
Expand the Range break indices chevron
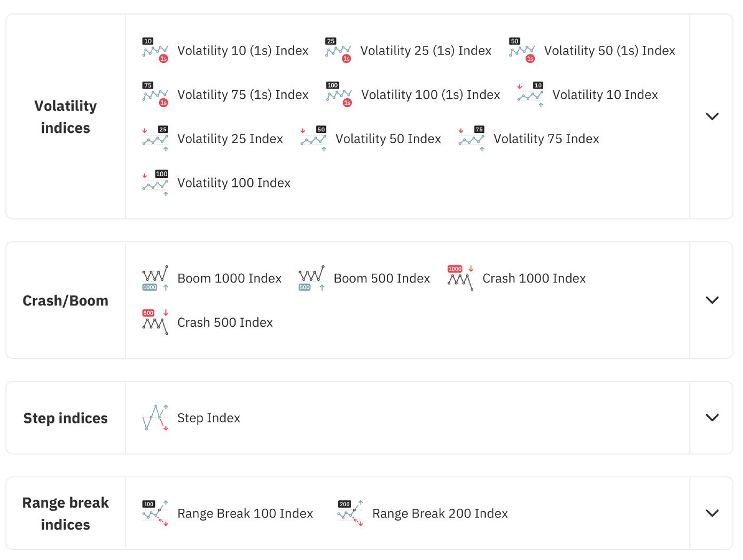click(712, 513)
